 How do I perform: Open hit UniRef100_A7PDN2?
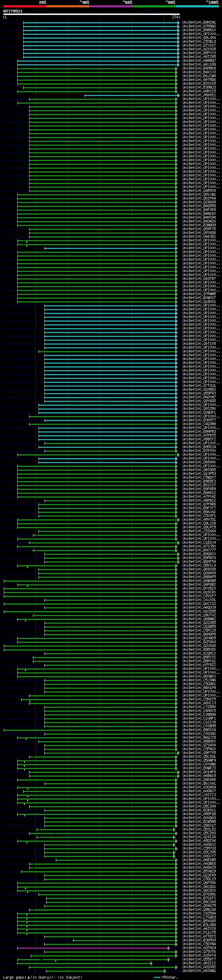[199, 26]
